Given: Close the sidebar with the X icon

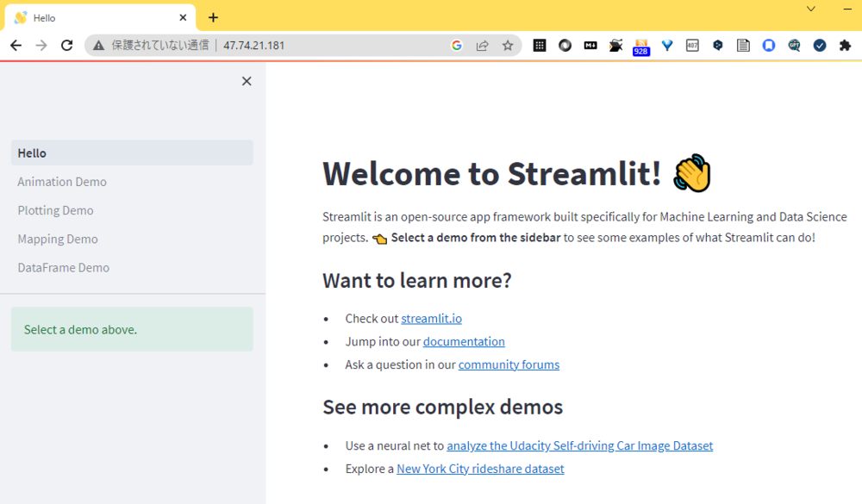Looking at the screenshot, I should (247, 81).
